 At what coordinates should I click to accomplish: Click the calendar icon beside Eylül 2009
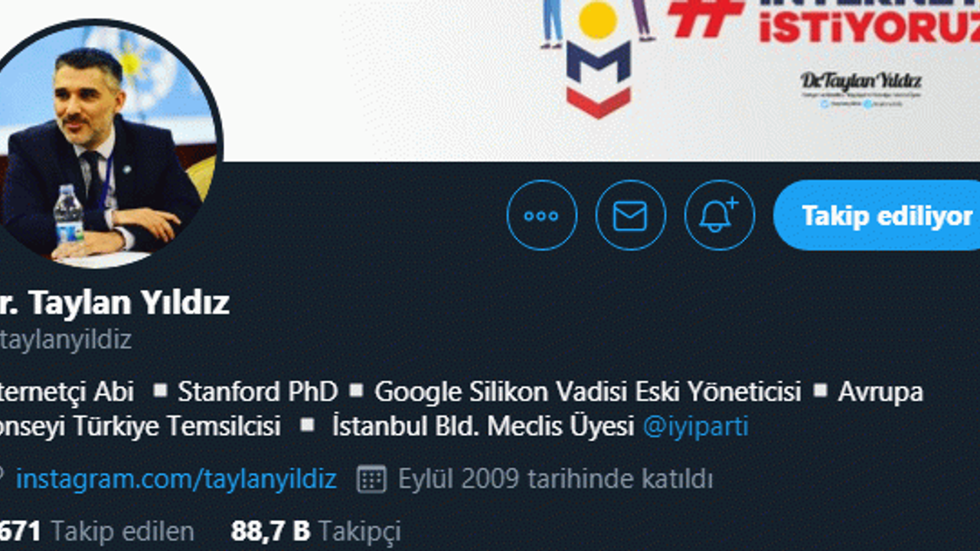point(371,479)
